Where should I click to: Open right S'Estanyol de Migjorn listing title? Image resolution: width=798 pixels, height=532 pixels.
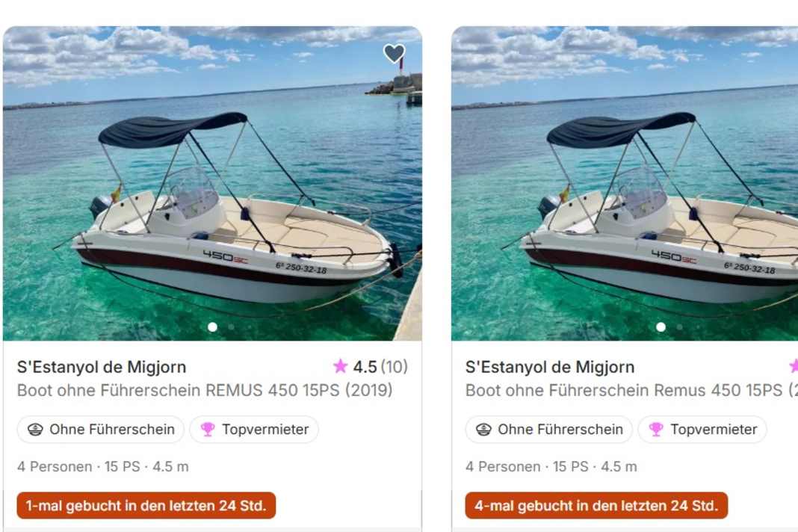(550, 367)
